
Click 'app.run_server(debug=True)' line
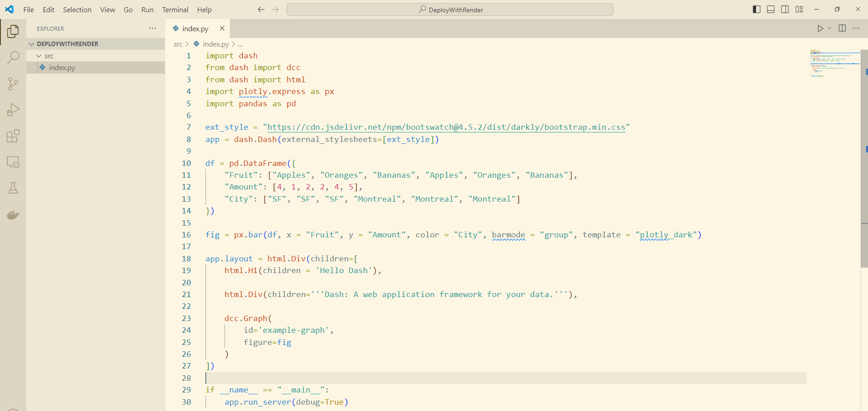[x=286, y=402]
